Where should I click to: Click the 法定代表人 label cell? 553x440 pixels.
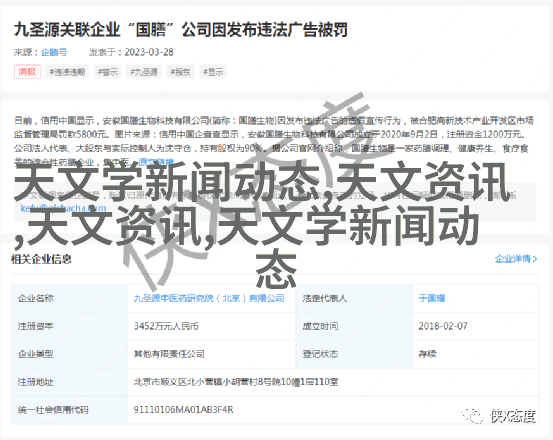354,298
